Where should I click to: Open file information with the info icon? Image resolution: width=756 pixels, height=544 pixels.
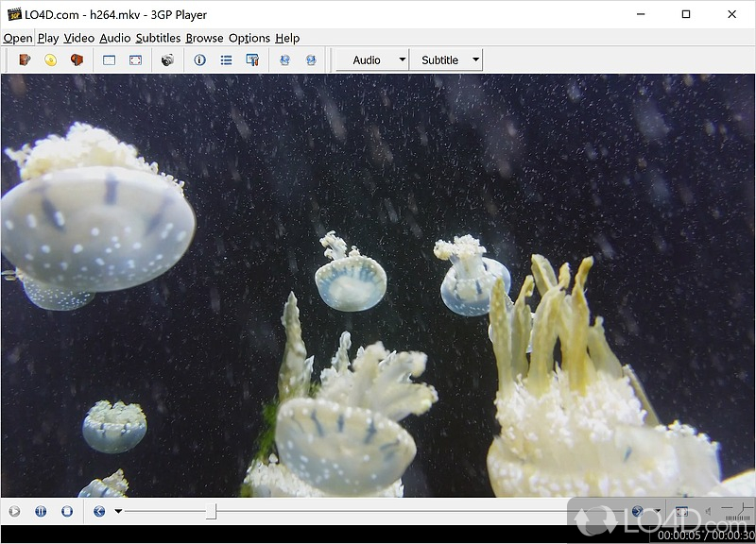coord(199,60)
